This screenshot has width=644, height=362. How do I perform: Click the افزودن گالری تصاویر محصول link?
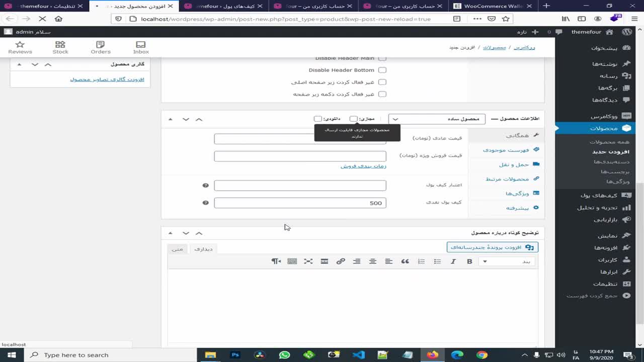pos(107,79)
